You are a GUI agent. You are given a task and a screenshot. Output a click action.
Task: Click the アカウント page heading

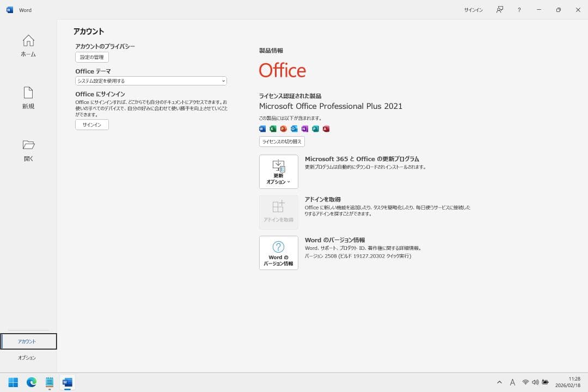[x=89, y=32]
